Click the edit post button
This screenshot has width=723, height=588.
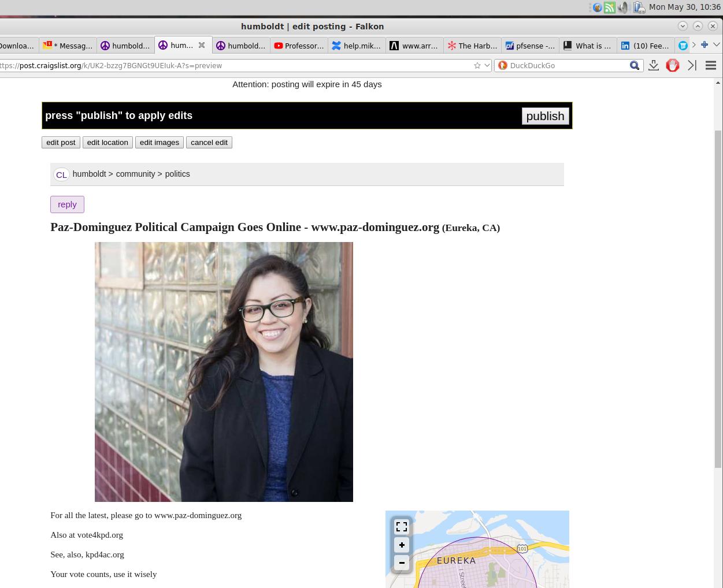tap(61, 142)
